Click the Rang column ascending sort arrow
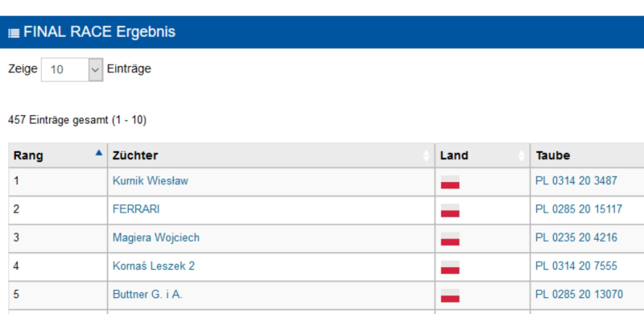This screenshot has height=314, width=644. click(x=98, y=152)
